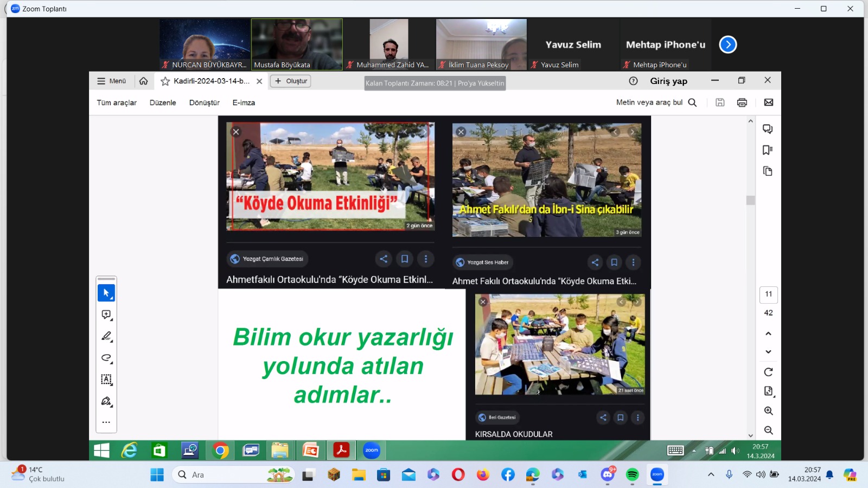Open the bookmarks panel icon
The image size is (868, 488).
tap(768, 150)
